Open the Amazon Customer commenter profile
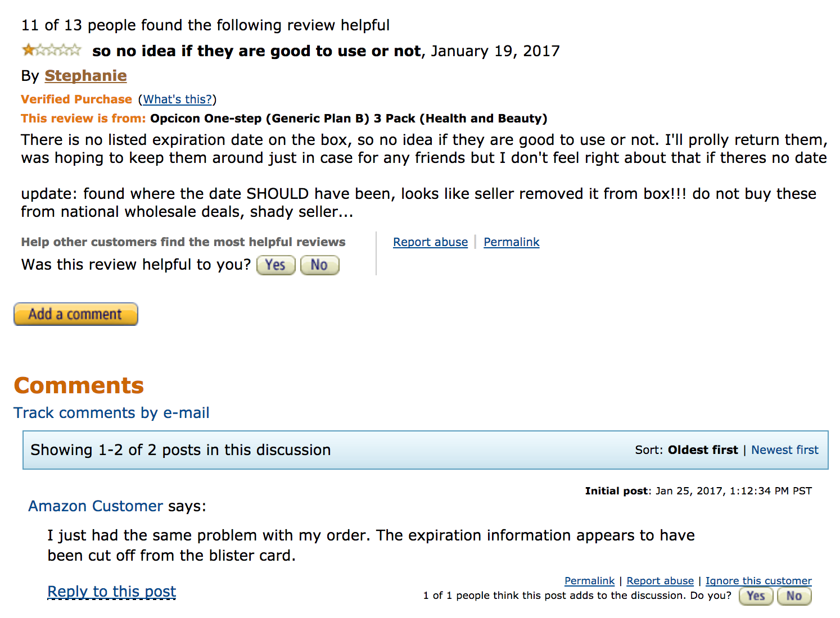840x618 pixels. pos(96,506)
